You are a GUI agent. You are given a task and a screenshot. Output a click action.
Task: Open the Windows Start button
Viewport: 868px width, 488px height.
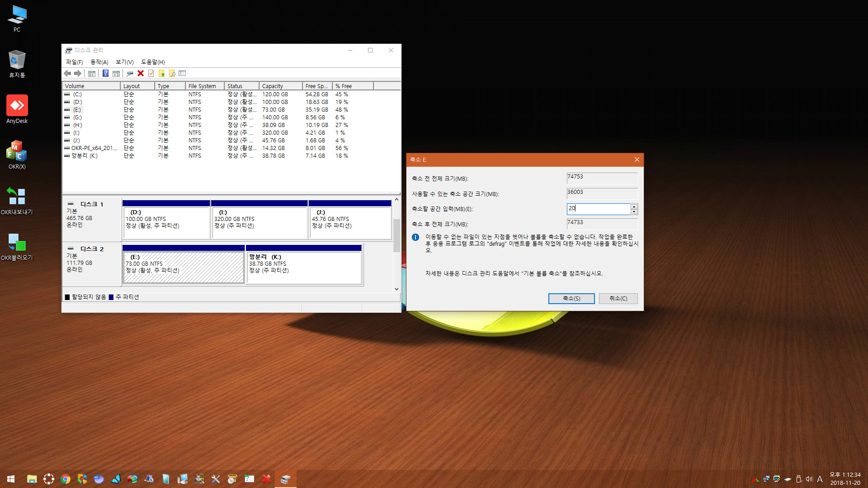point(11,479)
